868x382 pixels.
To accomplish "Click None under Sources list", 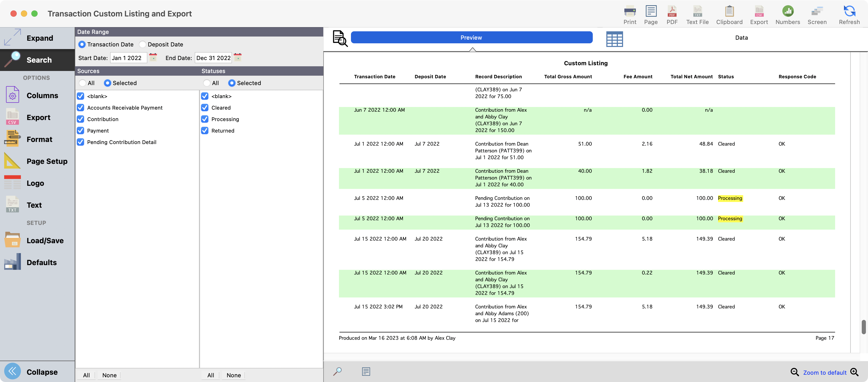I will (109, 375).
